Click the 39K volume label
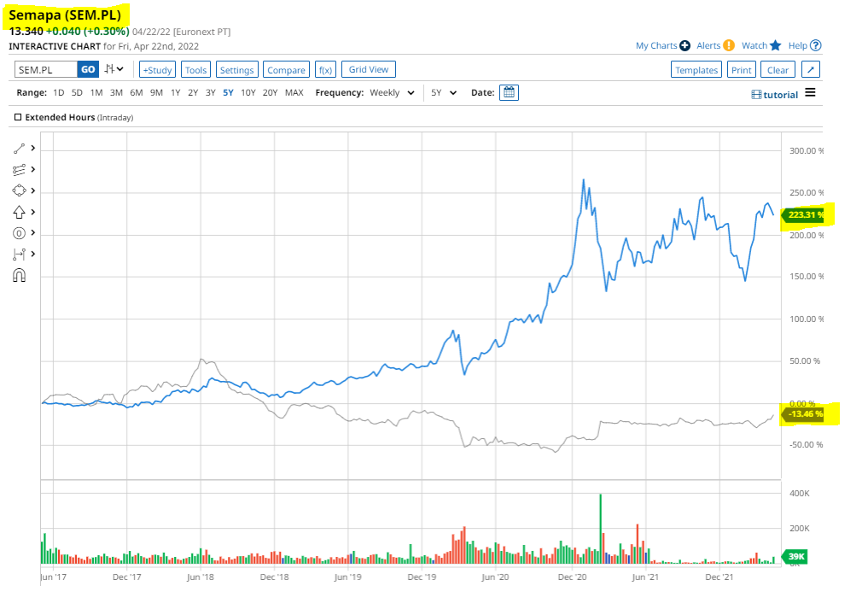The height and width of the screenshot is (615, 868). coord(795,556)
